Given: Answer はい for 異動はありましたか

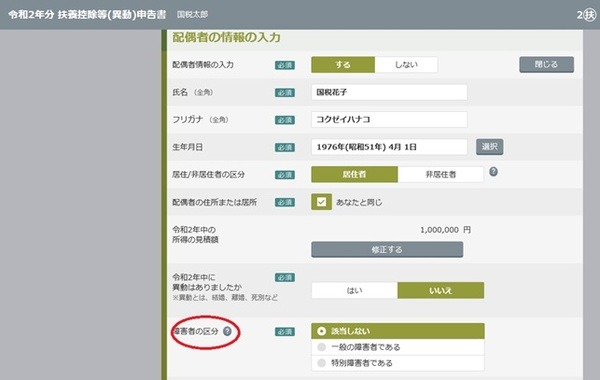Looking at the screenshot, I should (354, 290).
